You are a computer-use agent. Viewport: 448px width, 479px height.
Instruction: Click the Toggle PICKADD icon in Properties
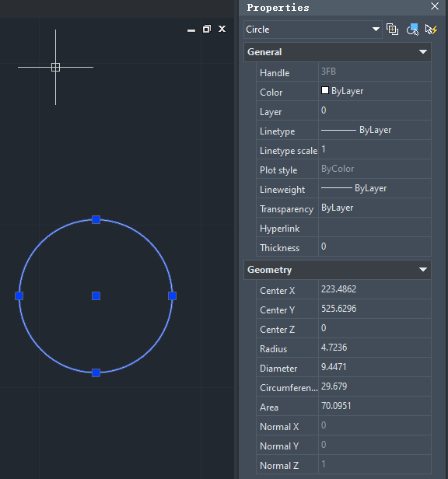click(x=392, y=30)
